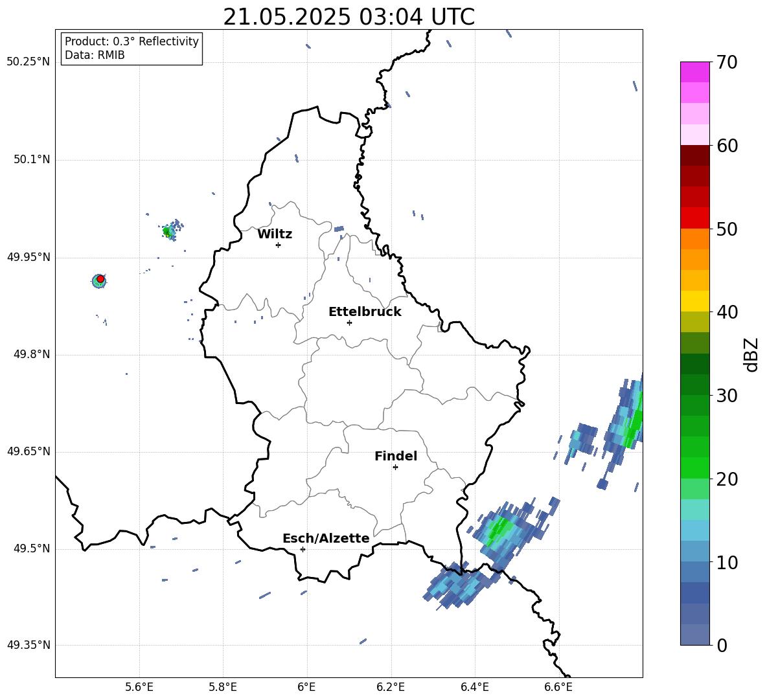Click the 50.25°N latitude label
The height and width of the screenshot is (700, 767).
[29, 62]
